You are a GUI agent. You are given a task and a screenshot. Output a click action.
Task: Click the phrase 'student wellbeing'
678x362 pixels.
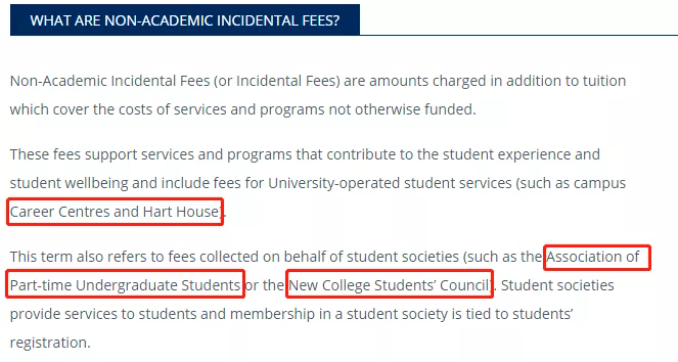pyautogui.click(x=69, y=183)
